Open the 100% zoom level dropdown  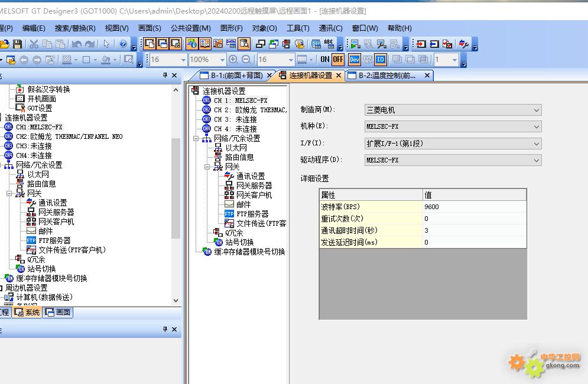222,60
